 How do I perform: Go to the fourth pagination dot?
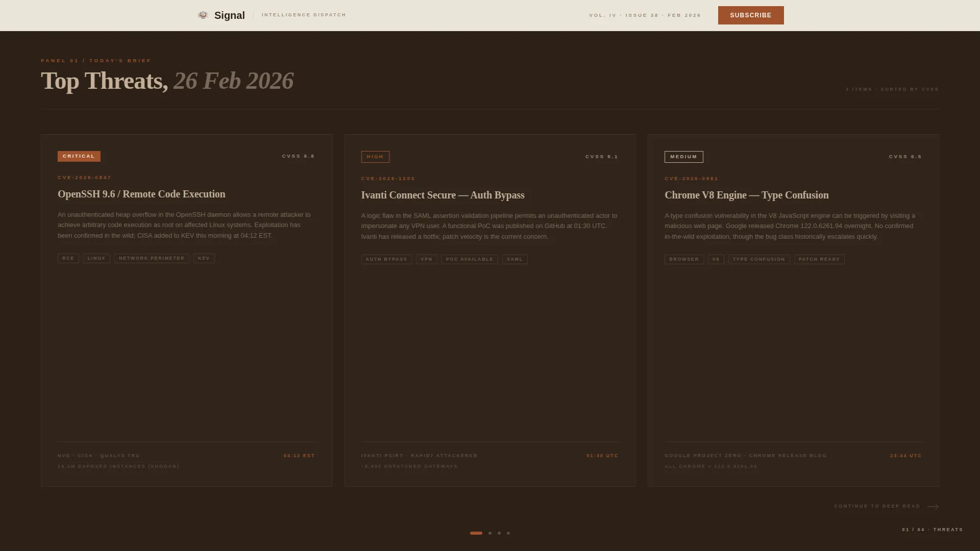tap(508, 533)
